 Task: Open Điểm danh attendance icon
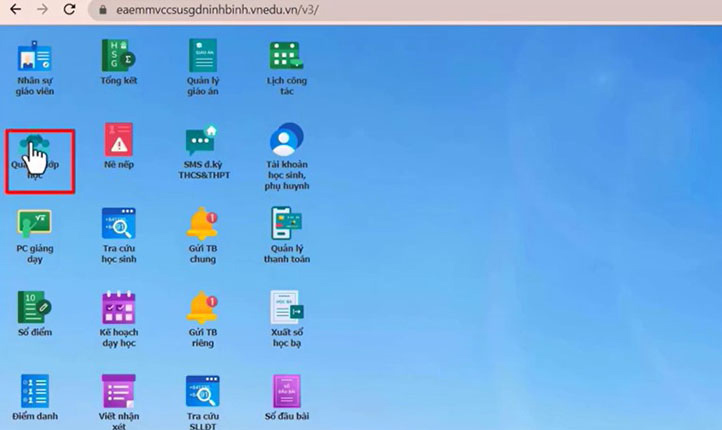35,391
